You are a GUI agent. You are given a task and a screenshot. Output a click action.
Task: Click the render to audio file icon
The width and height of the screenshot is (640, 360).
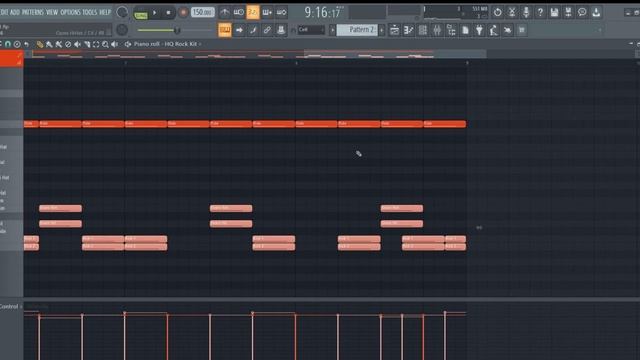(568, 13)
